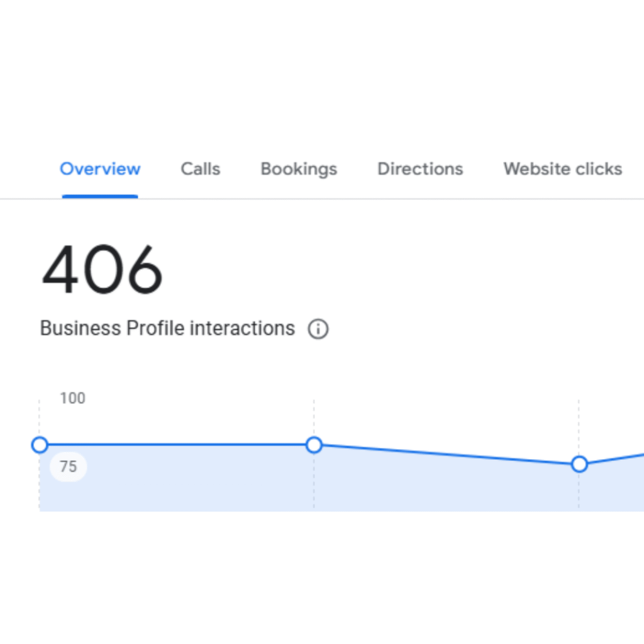
Task: Select the Directions tab
Action: point(420,169)
